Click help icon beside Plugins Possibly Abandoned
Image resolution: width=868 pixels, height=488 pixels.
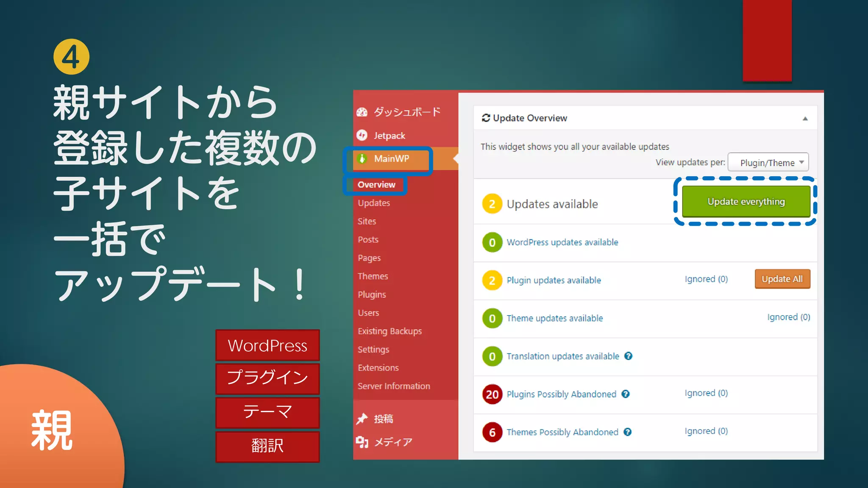point(625,394)
